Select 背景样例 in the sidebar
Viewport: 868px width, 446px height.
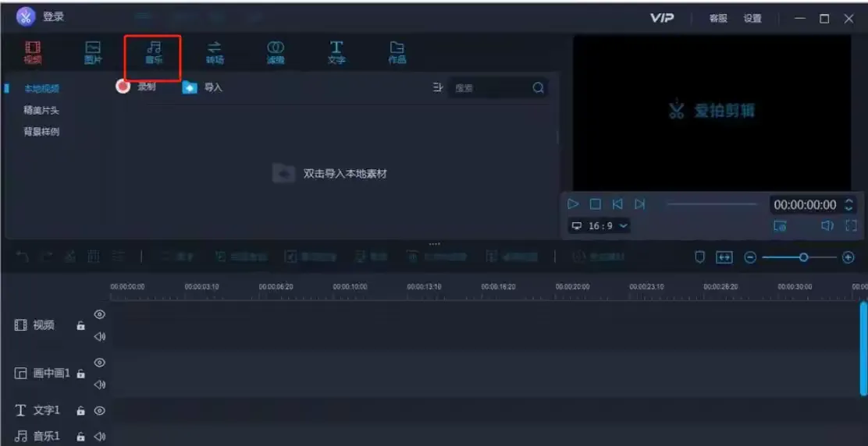pyautogui.click(x=41, y=132)
